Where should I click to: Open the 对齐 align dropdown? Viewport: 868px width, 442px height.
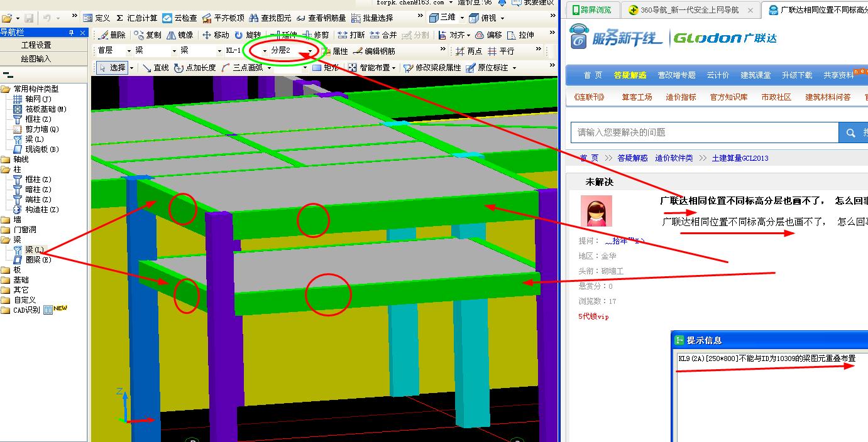[x=468, y=35]
